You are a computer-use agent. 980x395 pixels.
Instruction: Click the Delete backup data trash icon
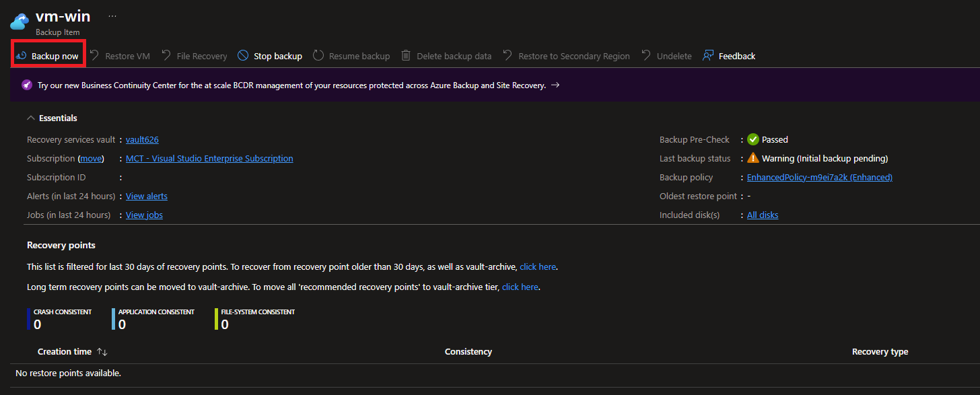(x=406, y=55)
